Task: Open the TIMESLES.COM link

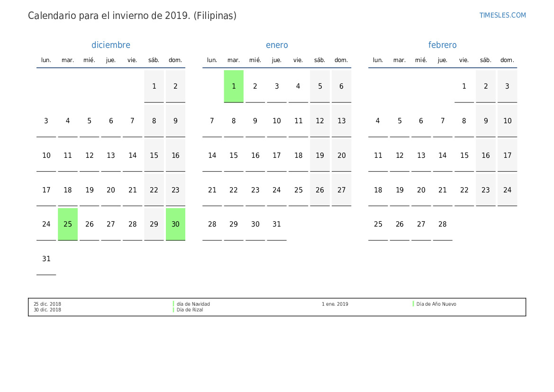Action: coord(502,15)
